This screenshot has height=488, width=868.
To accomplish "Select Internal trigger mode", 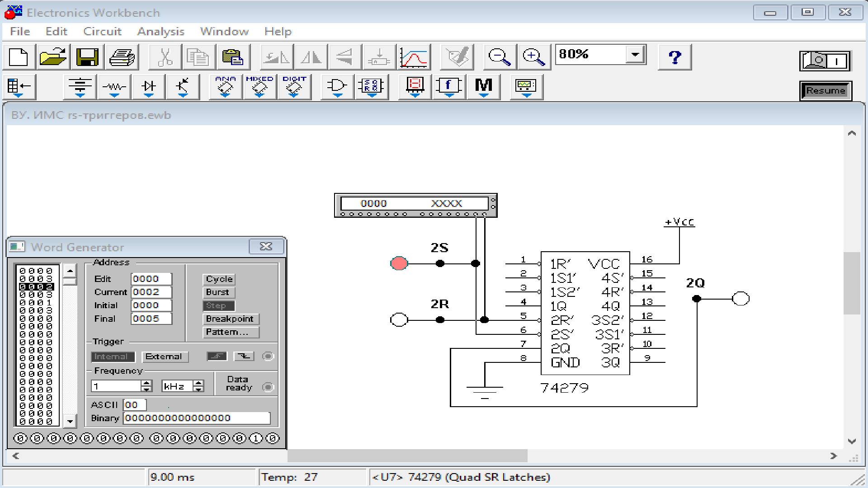I will 113,357.
